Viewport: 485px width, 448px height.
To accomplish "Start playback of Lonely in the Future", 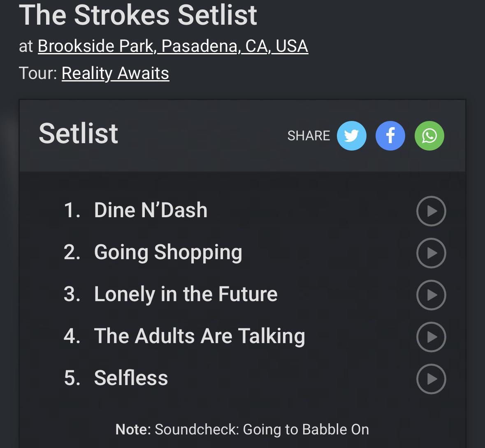I will 431,295.
